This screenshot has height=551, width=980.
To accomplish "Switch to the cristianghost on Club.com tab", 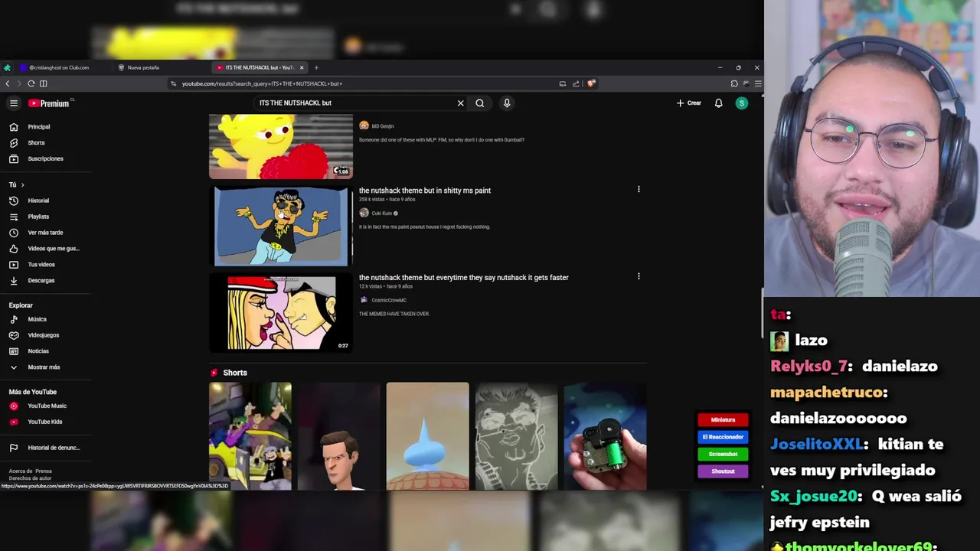I will 59,67.
